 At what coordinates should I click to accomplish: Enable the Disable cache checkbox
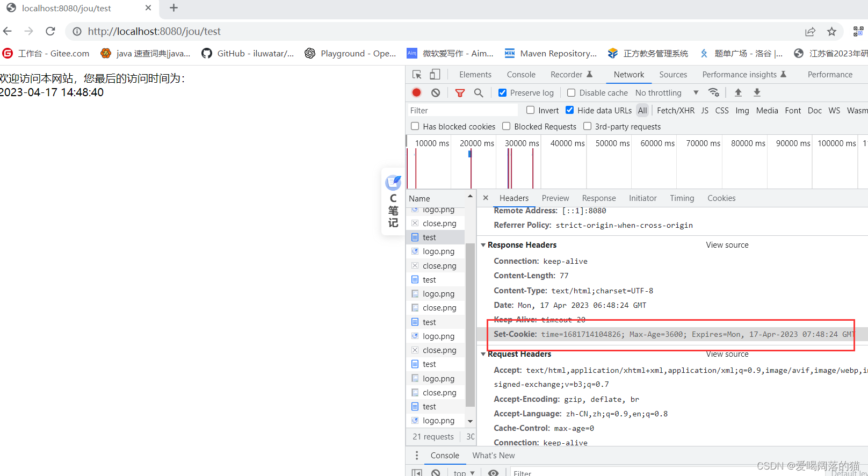571,92
